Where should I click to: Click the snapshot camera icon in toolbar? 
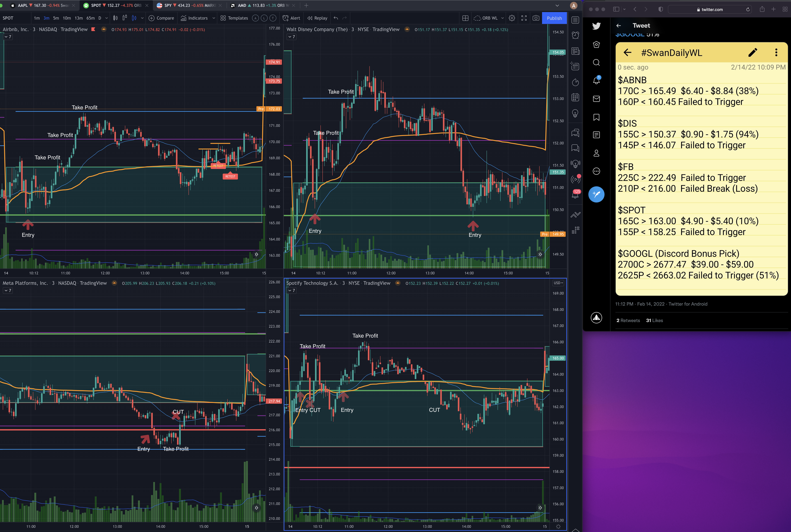click(x=536, y=18)
